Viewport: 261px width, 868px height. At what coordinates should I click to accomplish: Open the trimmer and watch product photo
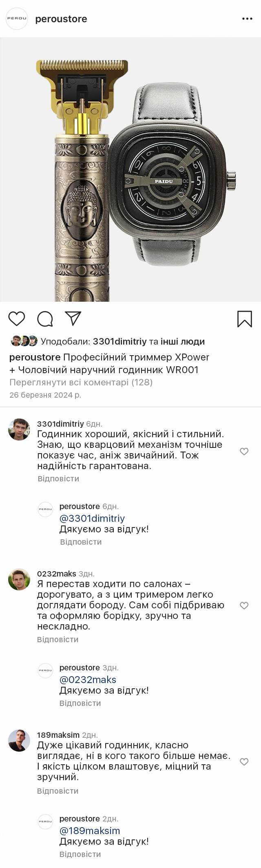[x=130, y=169]
